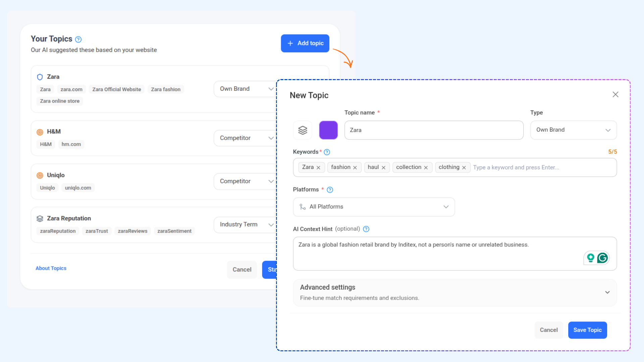Click the Zara Reputation topic title
The image size is (644, 362).
coord(69,219)
